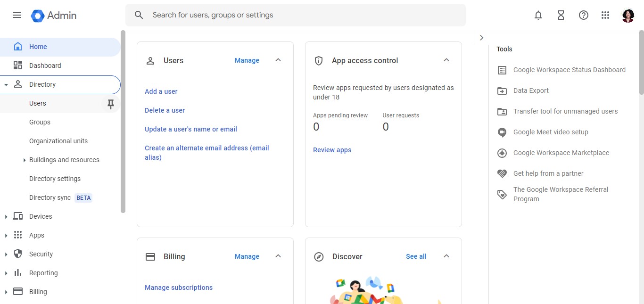Expand Buildings and resources submenu
The image size is (644, 304).
pyautogui.click(x=25, y=160)
